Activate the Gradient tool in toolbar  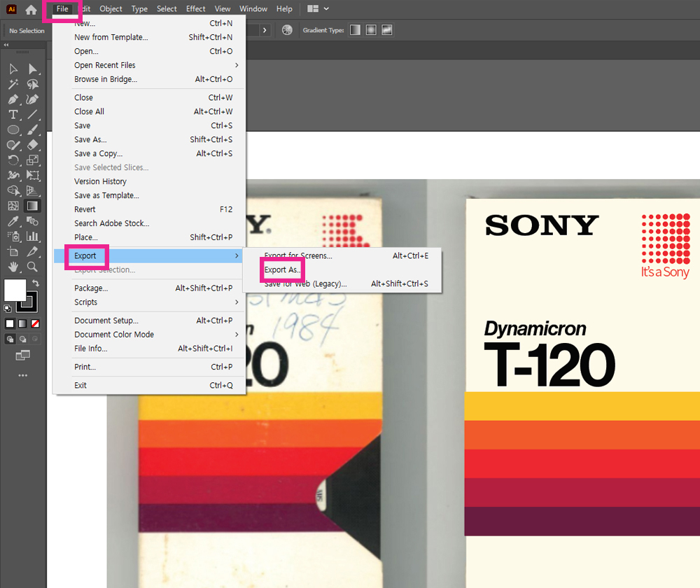pyautogui.click(x=33, y=206)
